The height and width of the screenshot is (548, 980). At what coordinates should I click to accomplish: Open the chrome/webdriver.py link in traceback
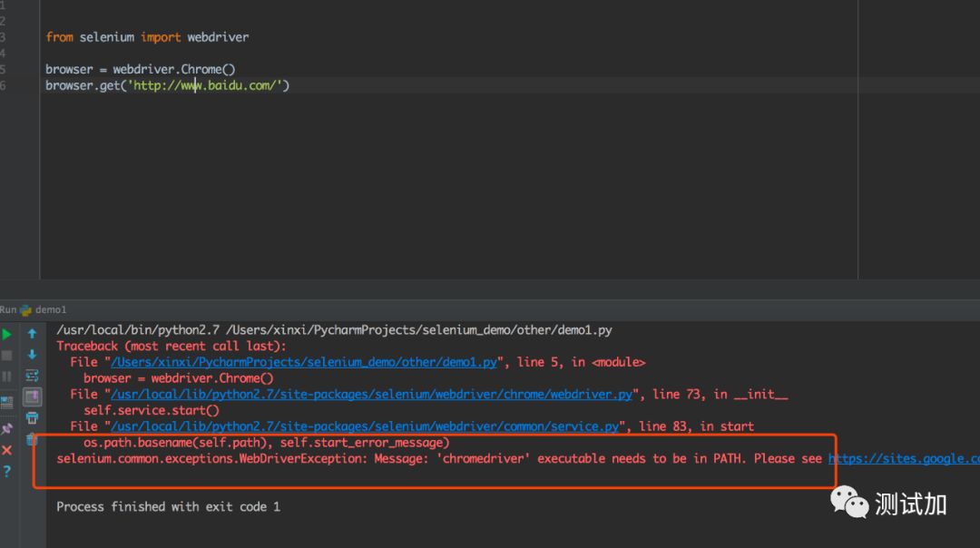[371, 394]
